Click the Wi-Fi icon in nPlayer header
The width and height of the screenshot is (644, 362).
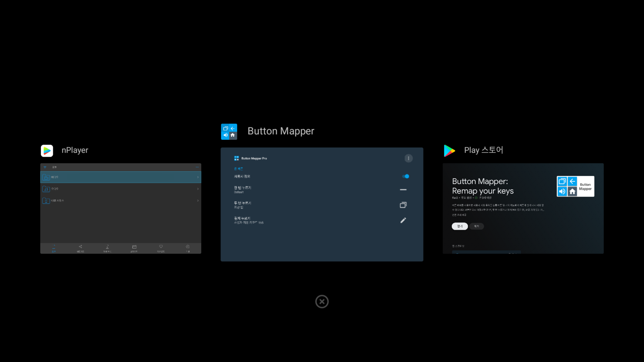coord(45,167)
